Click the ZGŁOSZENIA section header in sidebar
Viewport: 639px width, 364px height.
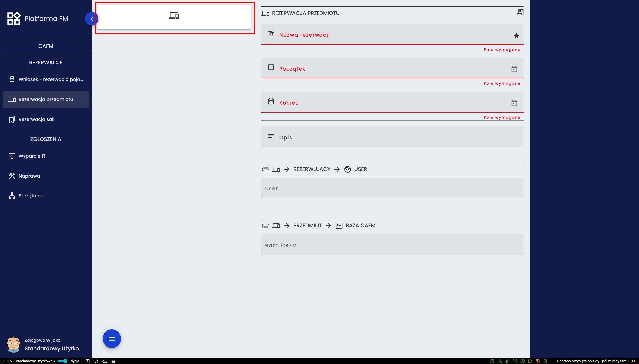[46, 139]
